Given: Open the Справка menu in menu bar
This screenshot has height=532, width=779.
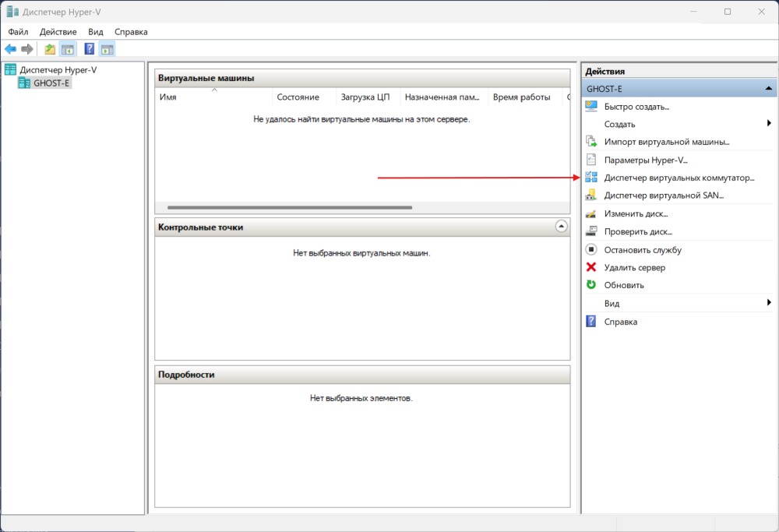Looking at the screenshot, I should pyautogui.click(x=131, y=32).
